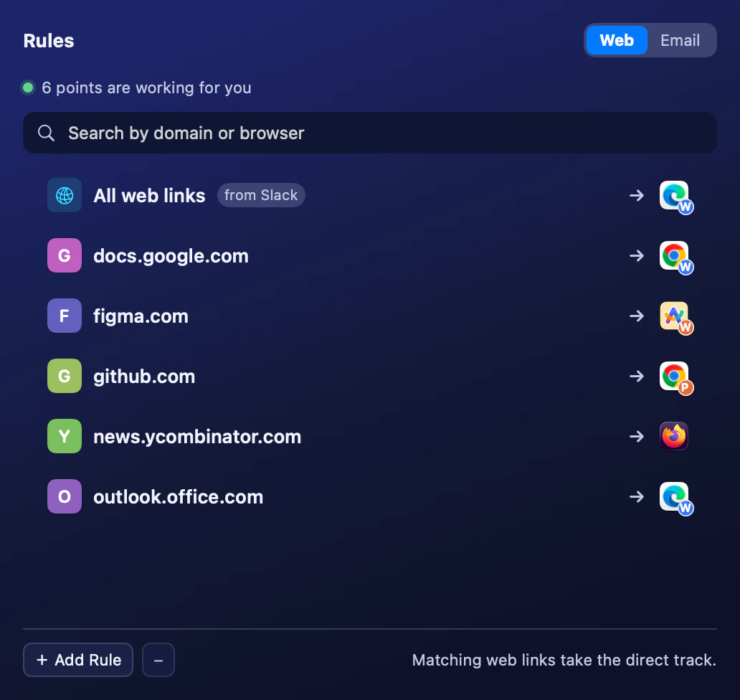Click the arrow in the figma.com row
Viewport: 740px width, 700px height.
(637, 316)
